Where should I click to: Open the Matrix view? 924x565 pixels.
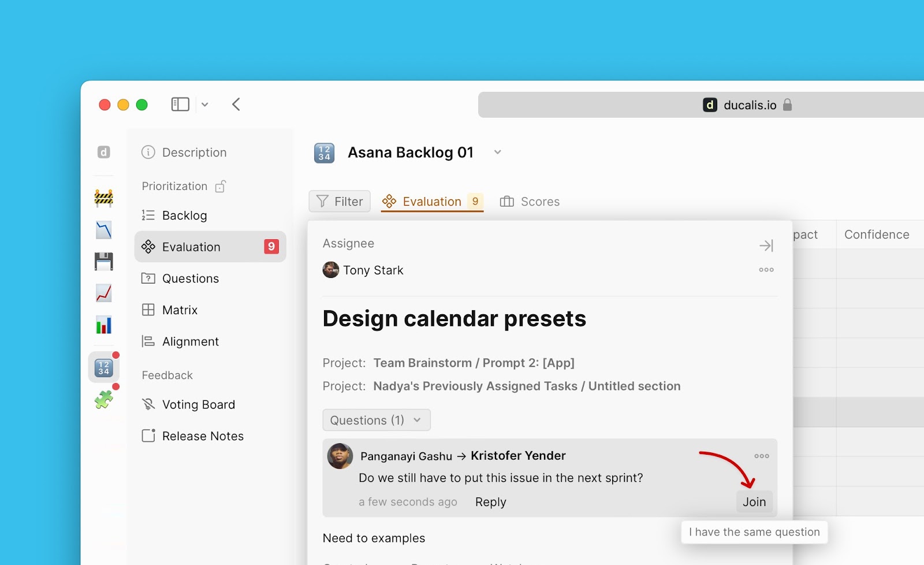pyautogui.click(x=170, y=310)
